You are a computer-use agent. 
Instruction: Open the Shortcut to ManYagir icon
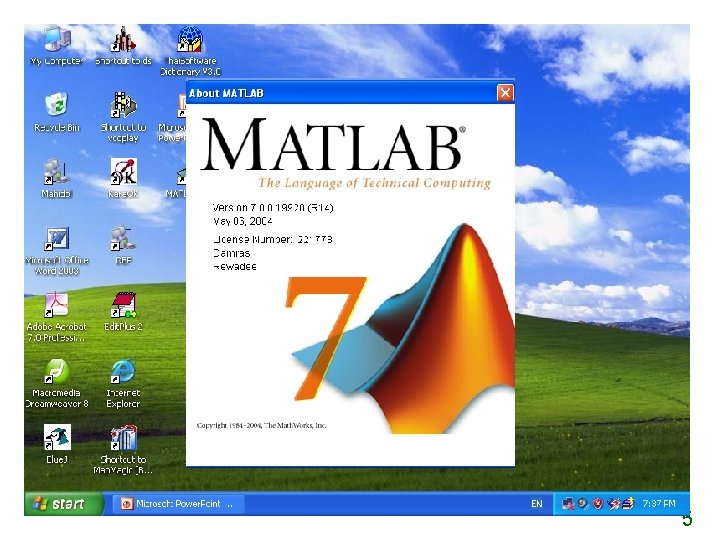click(x=123, y=449)
